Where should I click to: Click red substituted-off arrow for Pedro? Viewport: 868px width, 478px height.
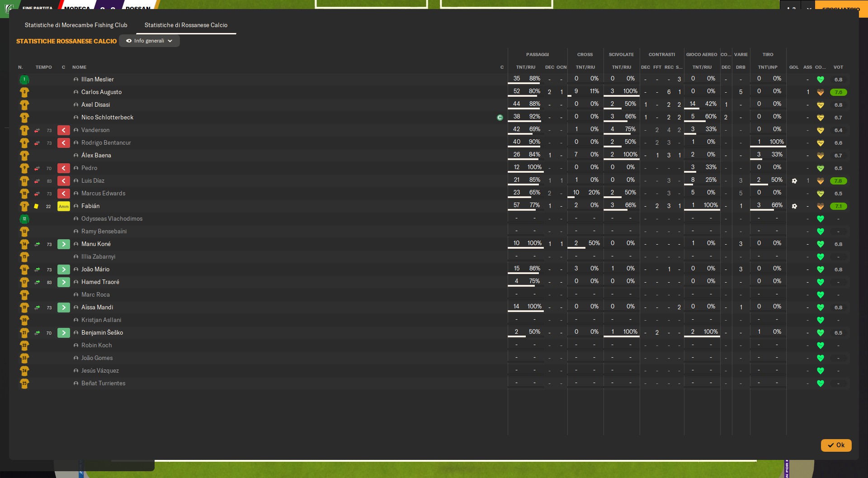click(x=64, y=168)
